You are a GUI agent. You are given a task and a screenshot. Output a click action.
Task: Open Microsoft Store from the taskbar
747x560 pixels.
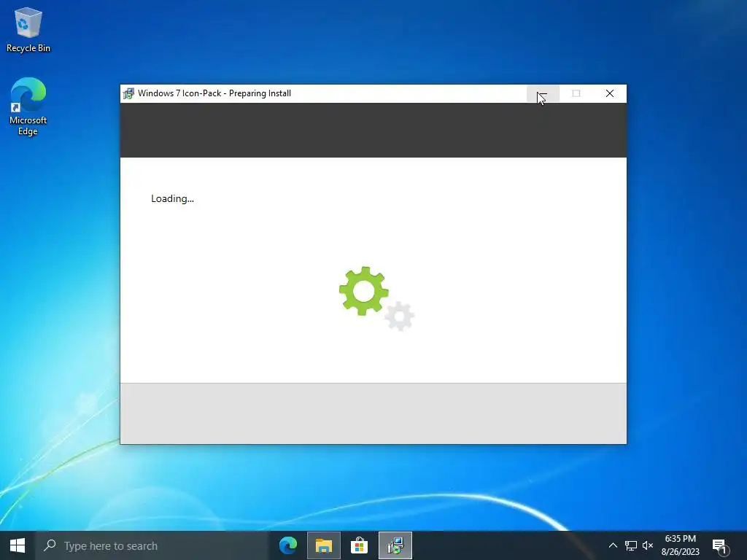[359, 545]
